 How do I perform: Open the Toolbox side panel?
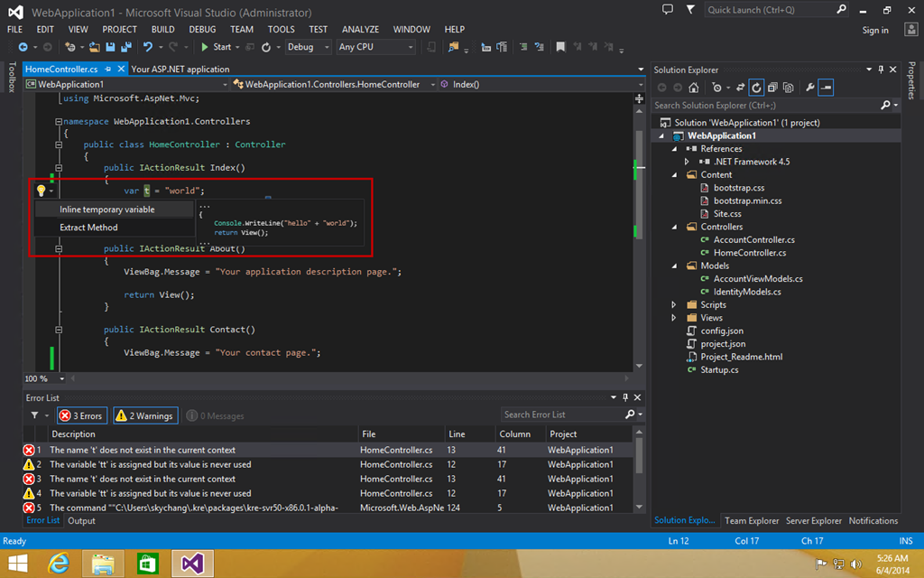pyautogui.click(x=12, y=78)
